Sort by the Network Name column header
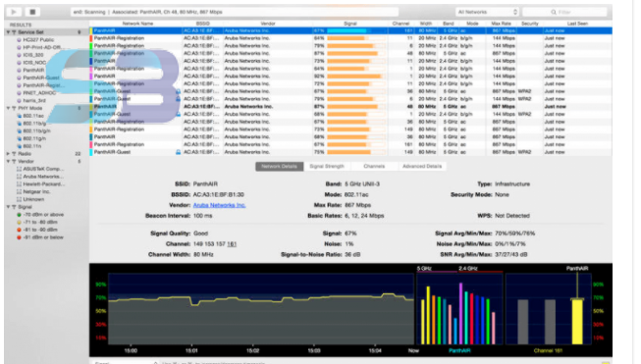The image size is (641, 364). point(137,24)
